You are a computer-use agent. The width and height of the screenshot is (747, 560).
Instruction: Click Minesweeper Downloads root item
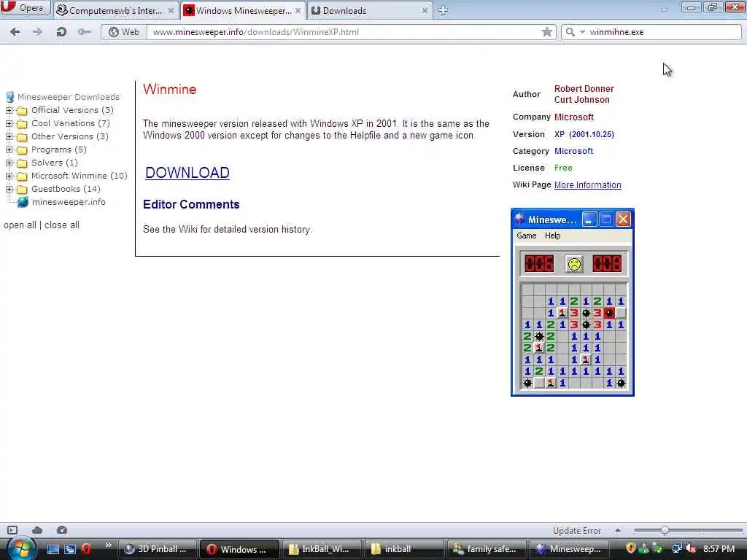point(68,97)
